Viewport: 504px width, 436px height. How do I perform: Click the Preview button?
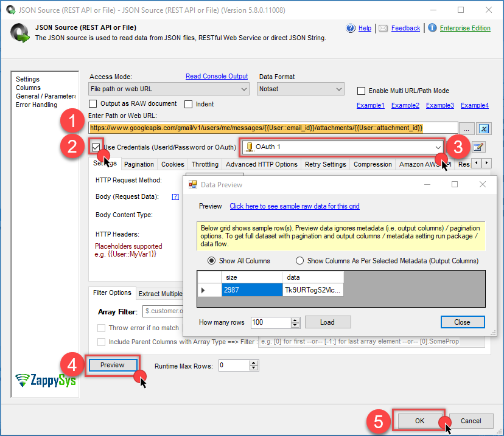click(x=112, y=365)
